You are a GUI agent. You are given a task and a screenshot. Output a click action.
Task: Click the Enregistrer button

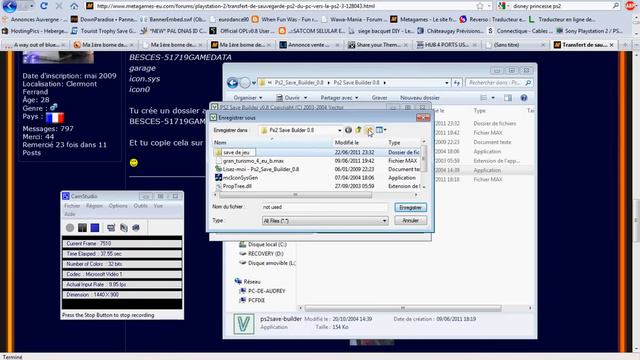click(411, 207)
